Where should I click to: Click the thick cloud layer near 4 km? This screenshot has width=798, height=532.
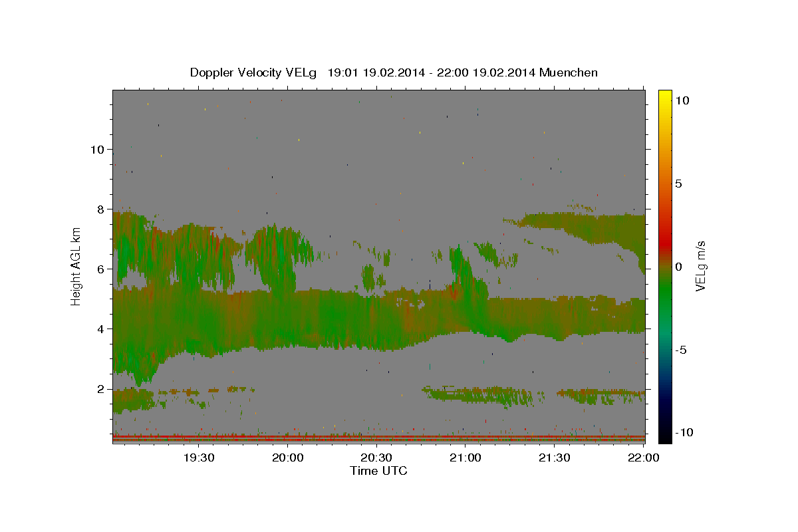point(378,319)
